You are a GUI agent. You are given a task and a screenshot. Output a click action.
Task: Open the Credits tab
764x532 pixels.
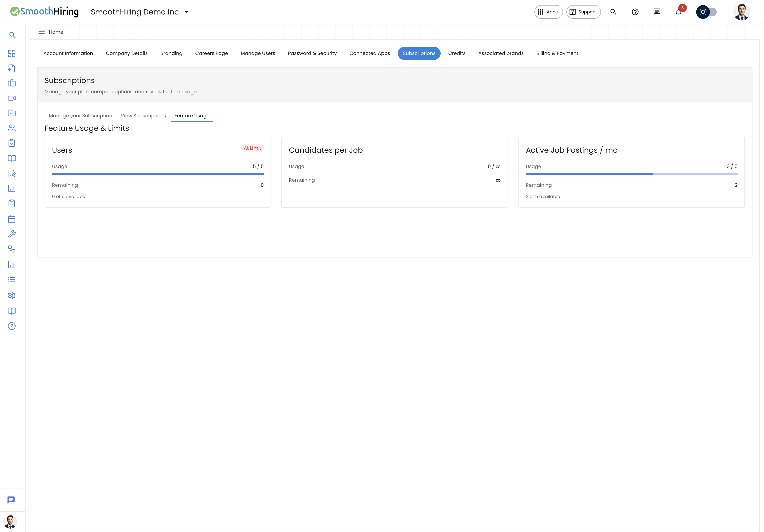457,53
